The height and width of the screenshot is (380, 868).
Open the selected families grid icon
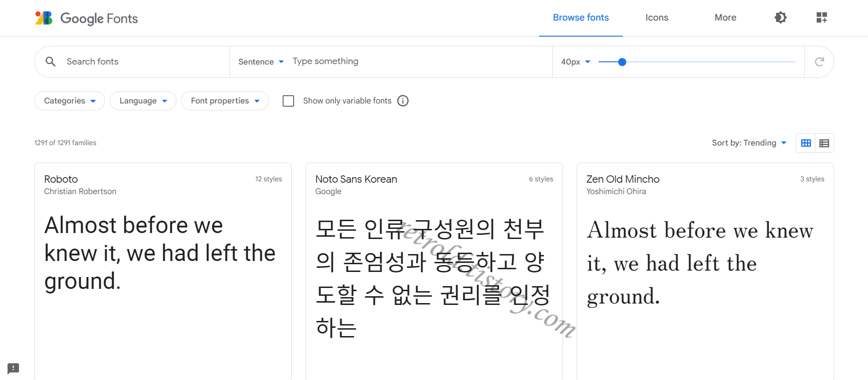click(x=822, y=17)
